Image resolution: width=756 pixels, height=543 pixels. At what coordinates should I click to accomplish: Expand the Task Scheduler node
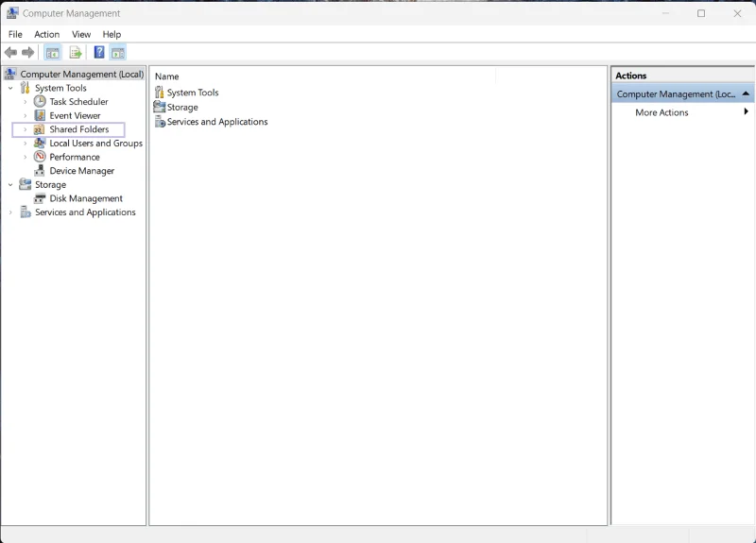point(26,102)
